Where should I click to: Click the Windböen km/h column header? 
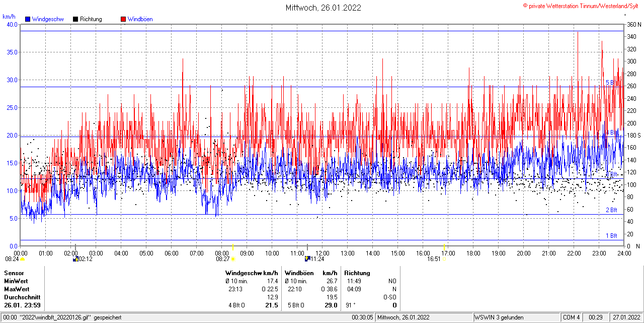coord(310,273)
